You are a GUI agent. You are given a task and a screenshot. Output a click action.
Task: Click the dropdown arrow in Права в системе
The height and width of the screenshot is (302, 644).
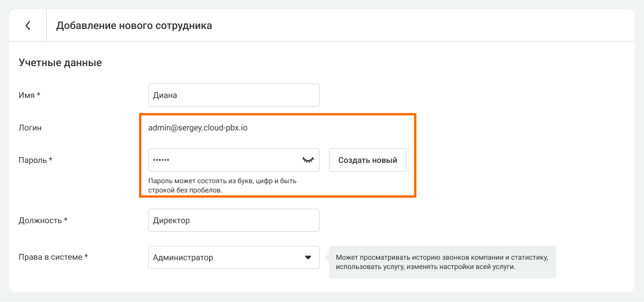point(308,257)
